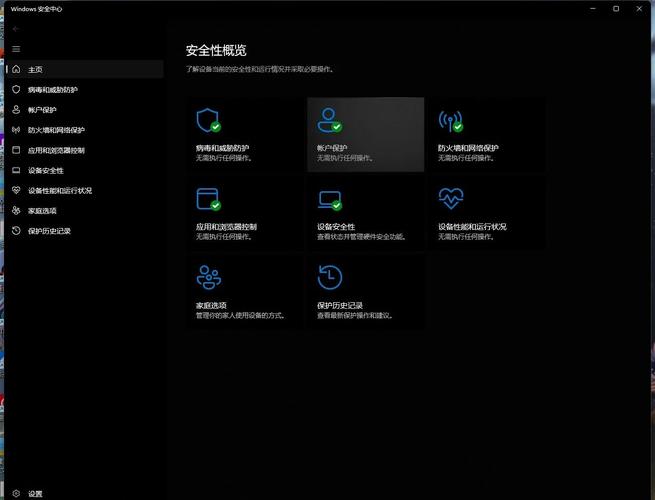Click the clock icon beside 保护历史记录 in sidebar
Viewport: 655px width, 500px height.
tap(16, 231)
